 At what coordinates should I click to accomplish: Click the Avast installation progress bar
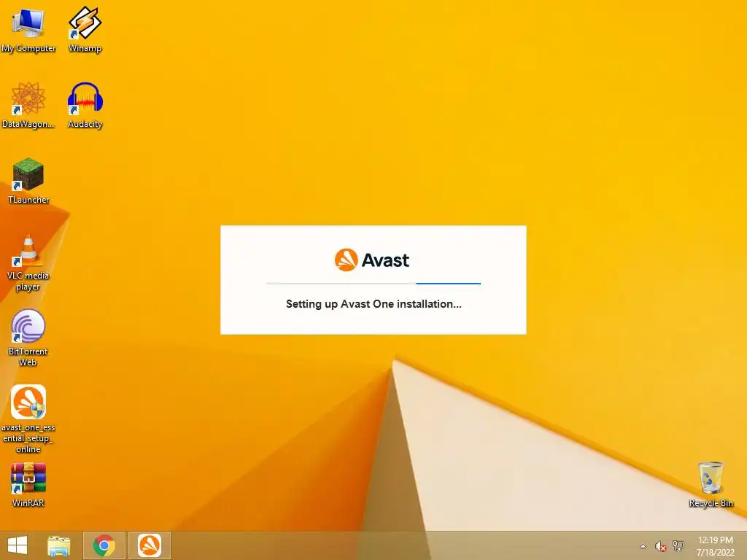tap(373, 284)
